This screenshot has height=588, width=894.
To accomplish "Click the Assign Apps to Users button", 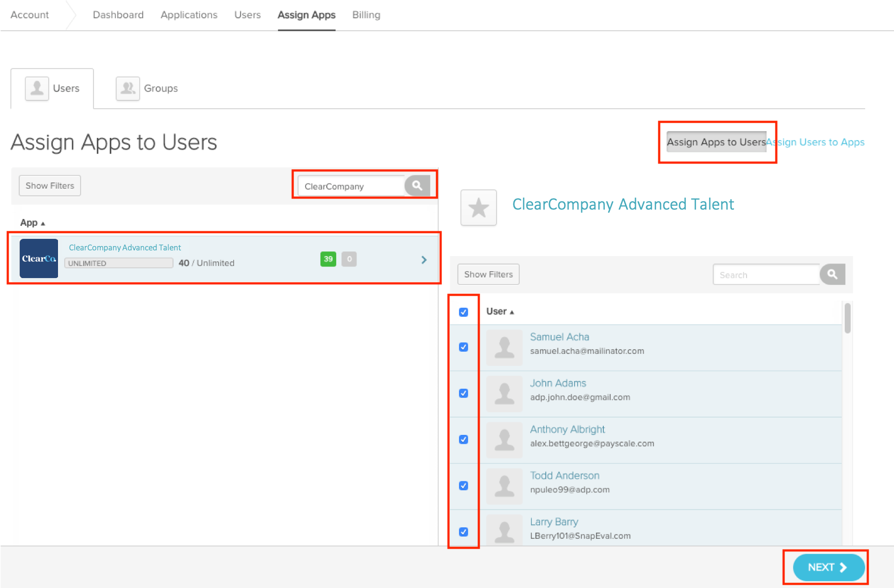I will point(716,142).
